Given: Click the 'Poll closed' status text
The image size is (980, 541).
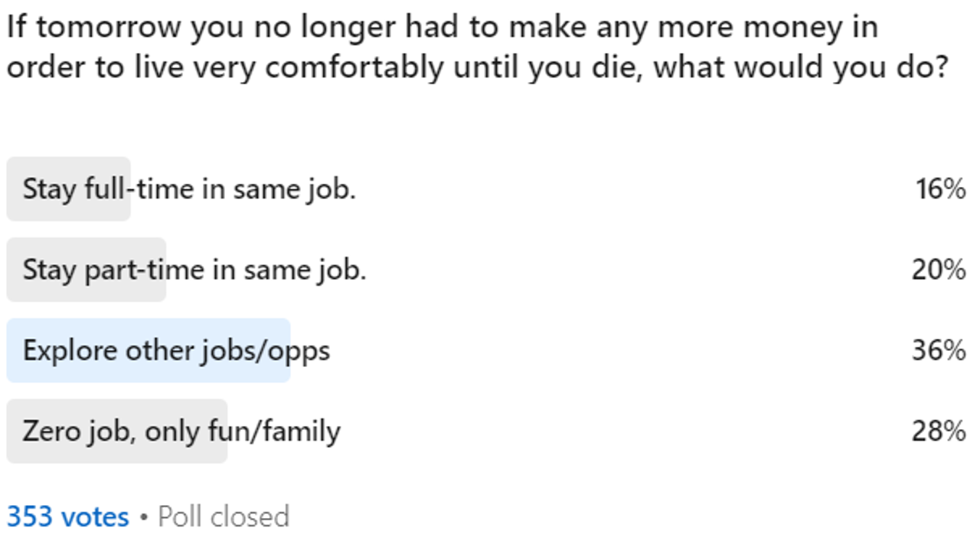Looking at the screenshot, I should 224,517.
